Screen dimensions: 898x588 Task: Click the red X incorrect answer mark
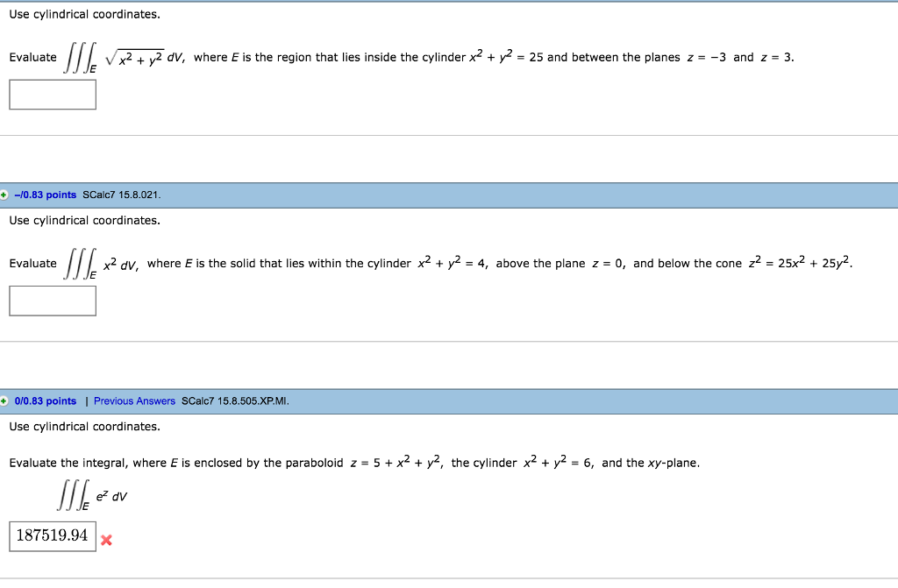pyautogui.click(x=107, y=541)
